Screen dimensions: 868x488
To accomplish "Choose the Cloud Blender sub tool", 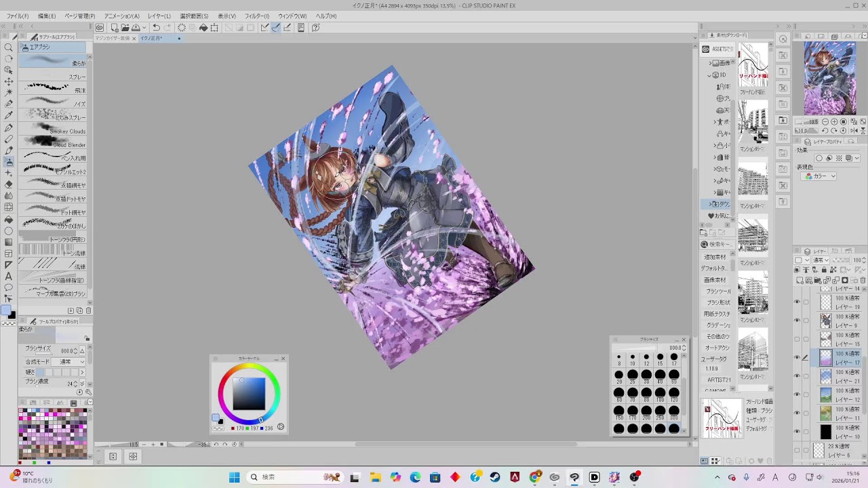I will (x=53, y=144).
